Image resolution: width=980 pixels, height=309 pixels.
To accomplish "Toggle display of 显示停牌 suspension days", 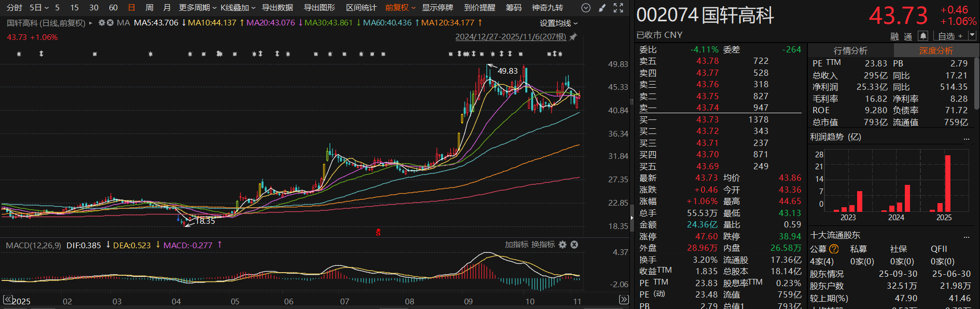I will tap(437, 8).
